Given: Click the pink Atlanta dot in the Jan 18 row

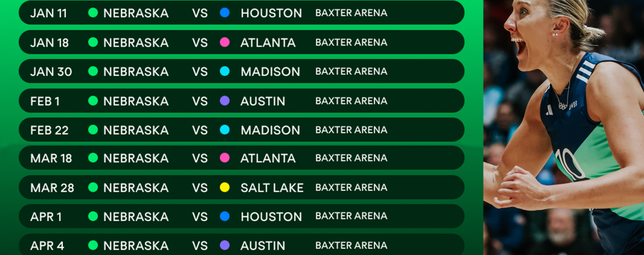Looking at the screenshot, I should coord(225,42).
